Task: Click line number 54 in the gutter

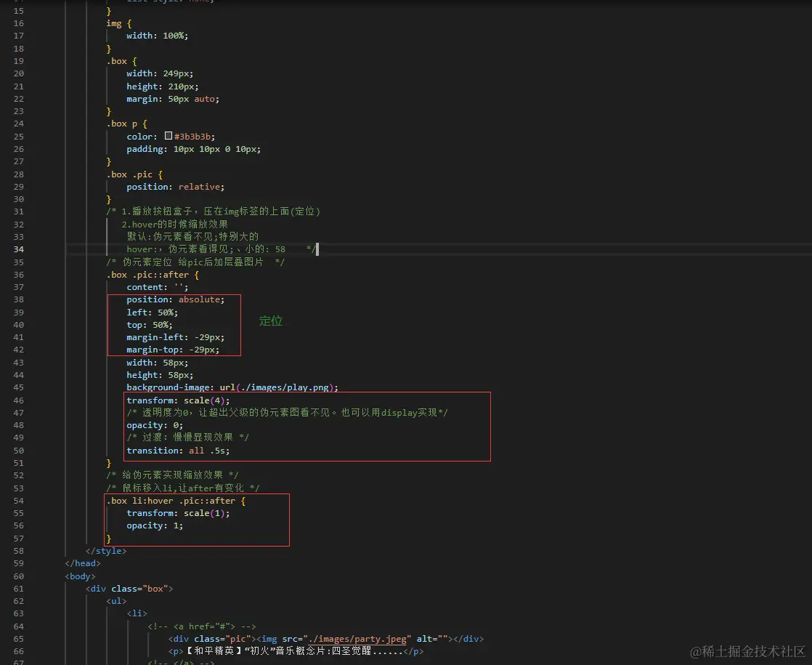Action: point(19,501)
